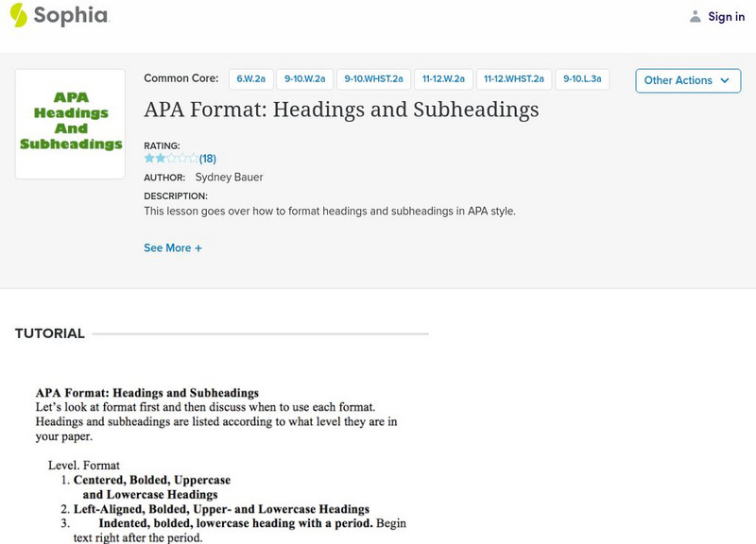756x544 pixels.
Task: Expand description with See More +
Action: coord(173,248)
